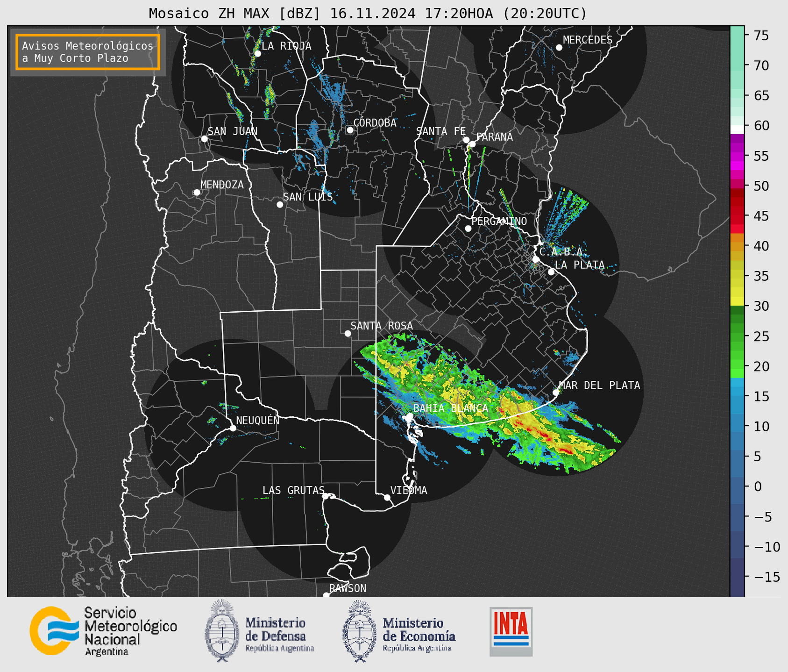Click the LA RIOJA city marker dot
The image size is (788, 672).
pos(257,54)
